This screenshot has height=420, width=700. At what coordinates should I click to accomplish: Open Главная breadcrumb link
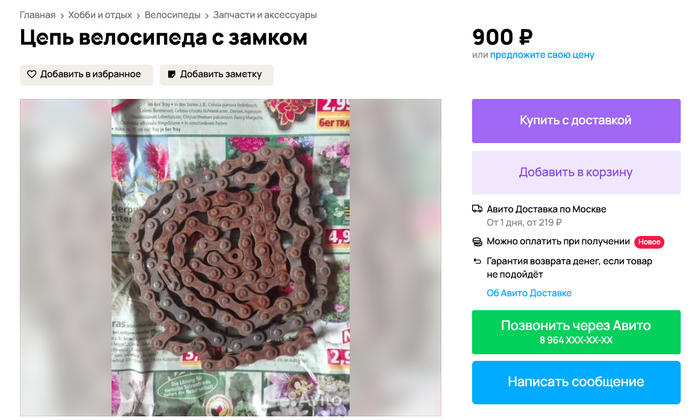pos(38,15)
